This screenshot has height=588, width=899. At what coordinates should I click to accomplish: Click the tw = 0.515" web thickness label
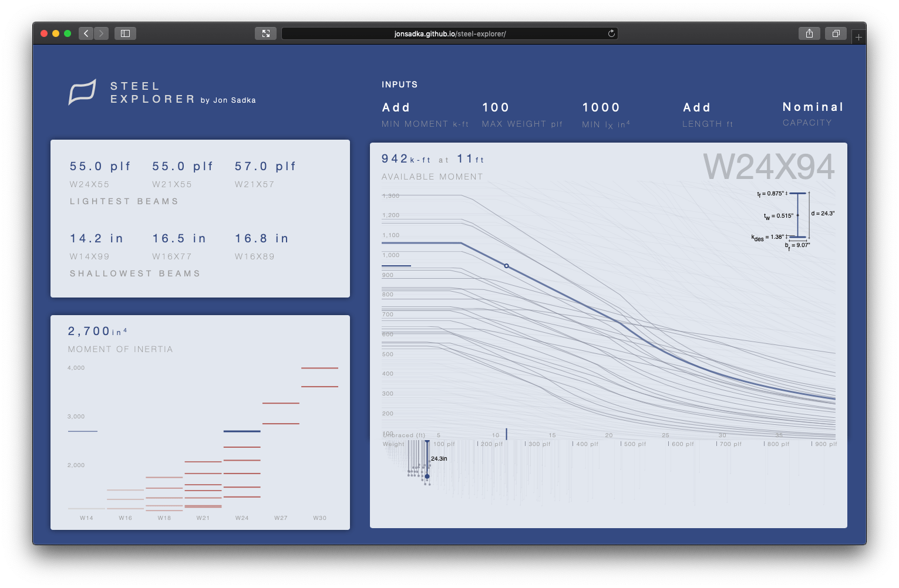click(779, 216)
